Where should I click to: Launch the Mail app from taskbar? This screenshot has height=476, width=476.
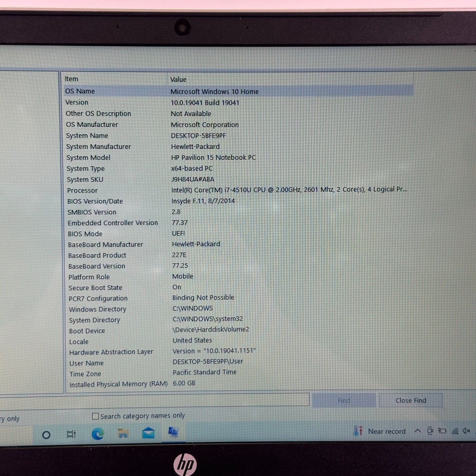(148, 433)
